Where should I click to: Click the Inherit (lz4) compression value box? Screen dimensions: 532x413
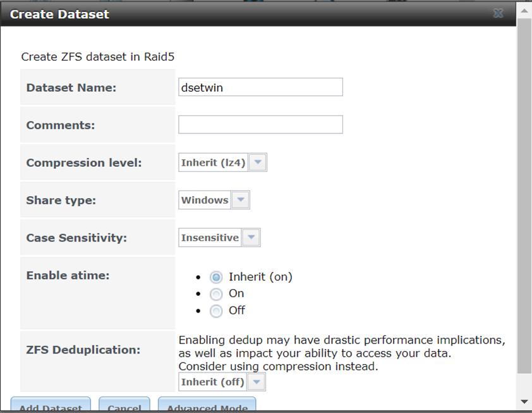[214, 163]
